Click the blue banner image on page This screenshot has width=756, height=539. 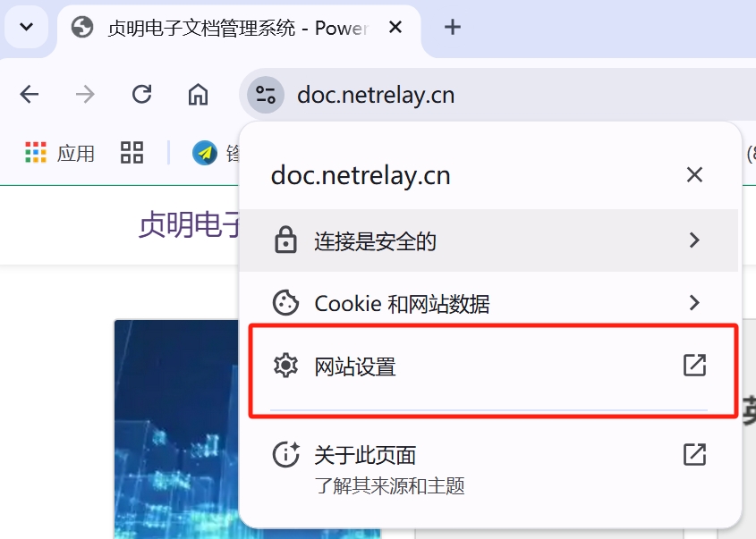176,429
